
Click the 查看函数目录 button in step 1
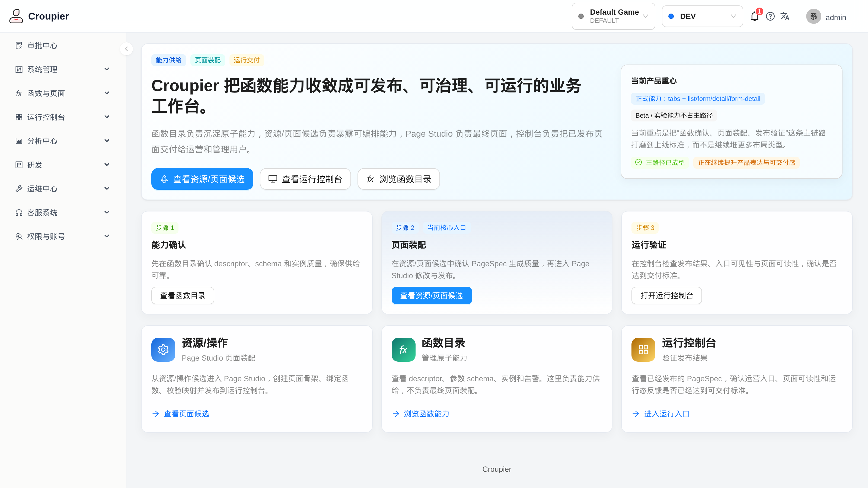[183, 295]
